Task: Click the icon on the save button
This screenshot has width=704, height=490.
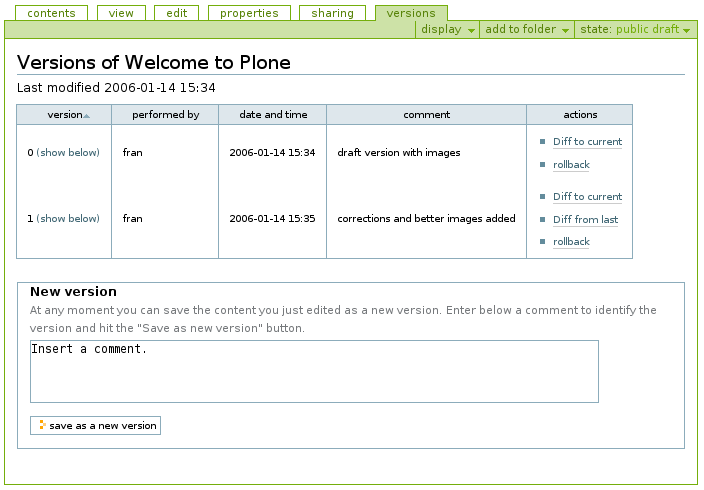Action: [41, 425]
